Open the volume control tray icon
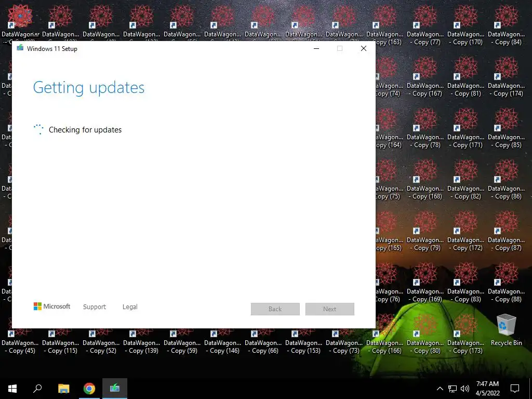The image size is (532, 399). 465,389
